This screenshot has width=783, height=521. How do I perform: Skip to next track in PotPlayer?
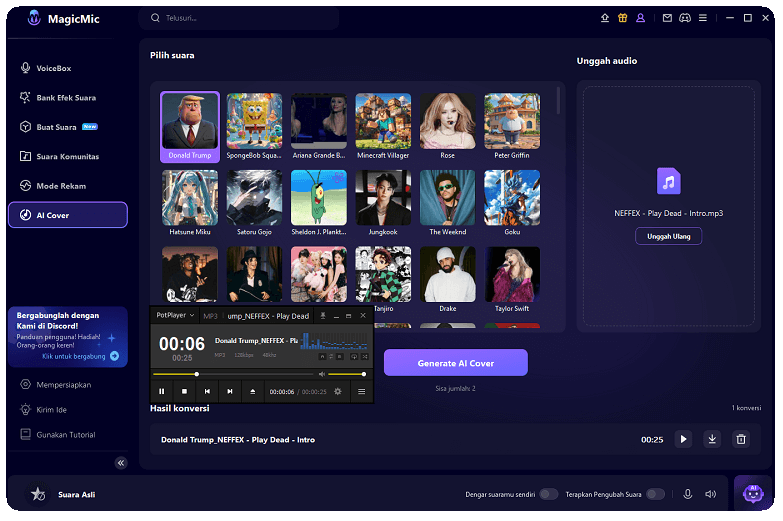click(230, 391)
